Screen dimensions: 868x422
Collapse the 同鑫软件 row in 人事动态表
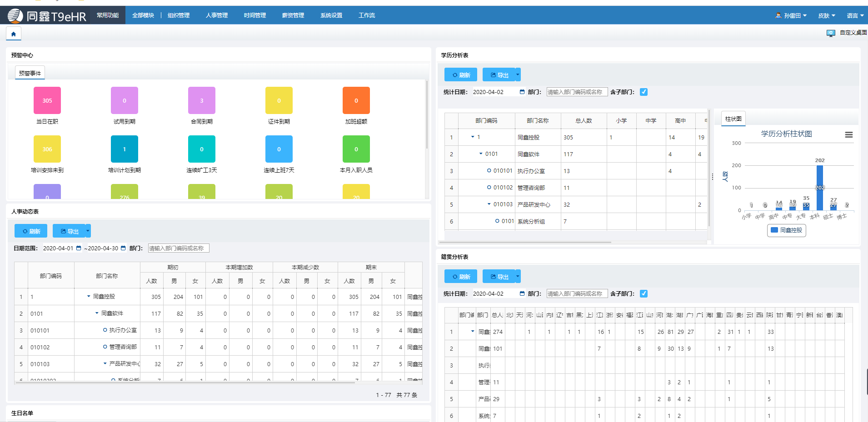tap(97, 313)
